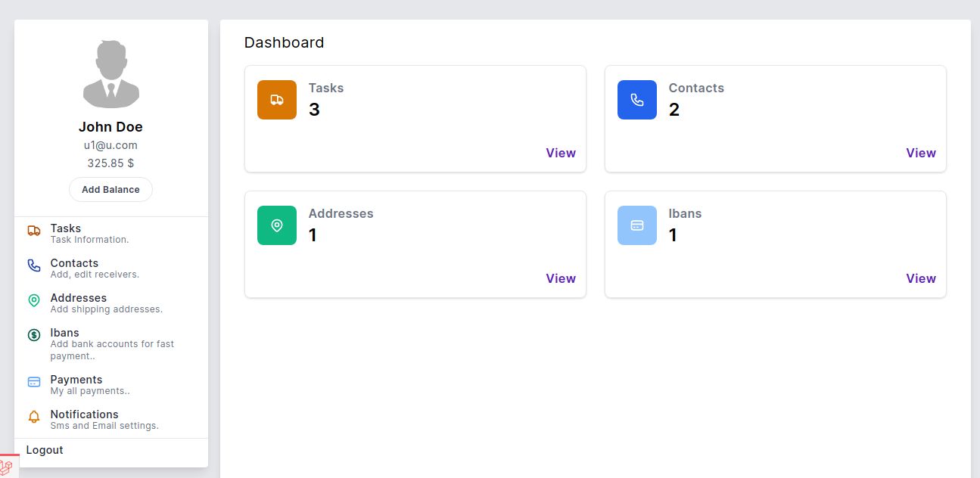Select Addresses in the sidebar menu
The height and width of the screenshot is (478, 980).
(x=79, y=298)
